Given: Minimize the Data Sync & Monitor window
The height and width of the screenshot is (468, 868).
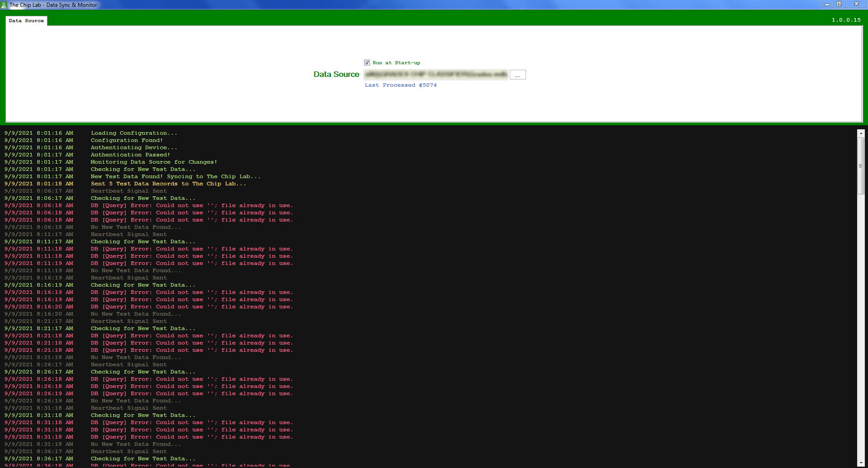Looking at the screenshot, I should [827, 4].
